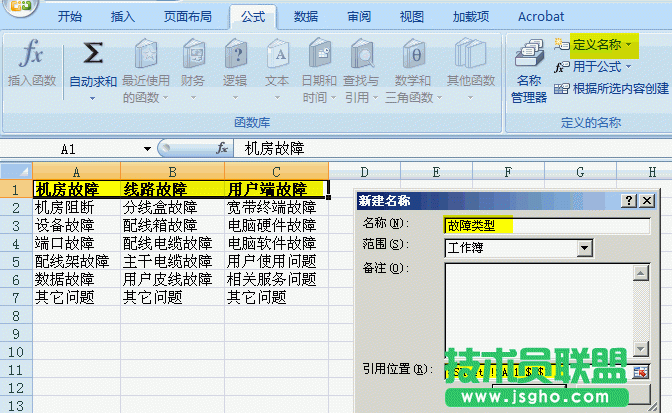
Task: Open More Functions (其他函数) icon
Action: [x=470, y=54]
